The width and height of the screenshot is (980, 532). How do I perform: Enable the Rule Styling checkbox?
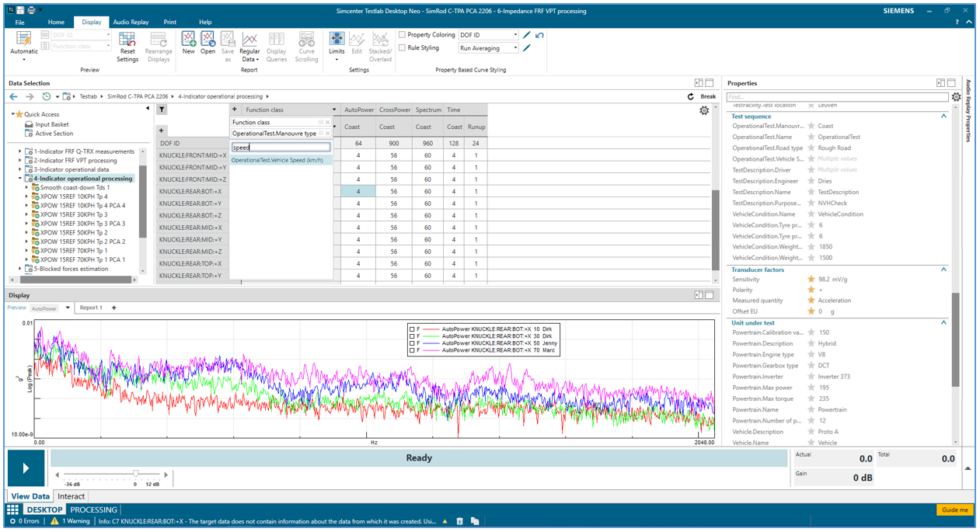coord(401,47)
